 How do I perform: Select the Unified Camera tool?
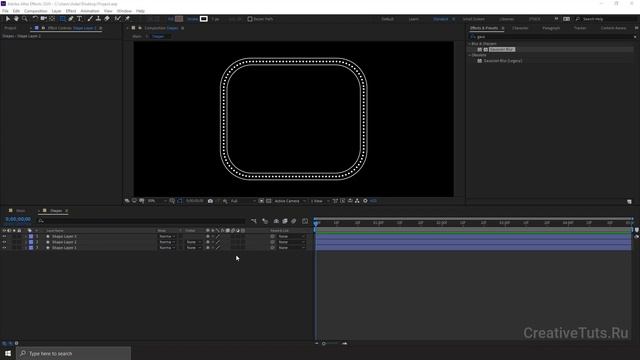pos(43,19)
